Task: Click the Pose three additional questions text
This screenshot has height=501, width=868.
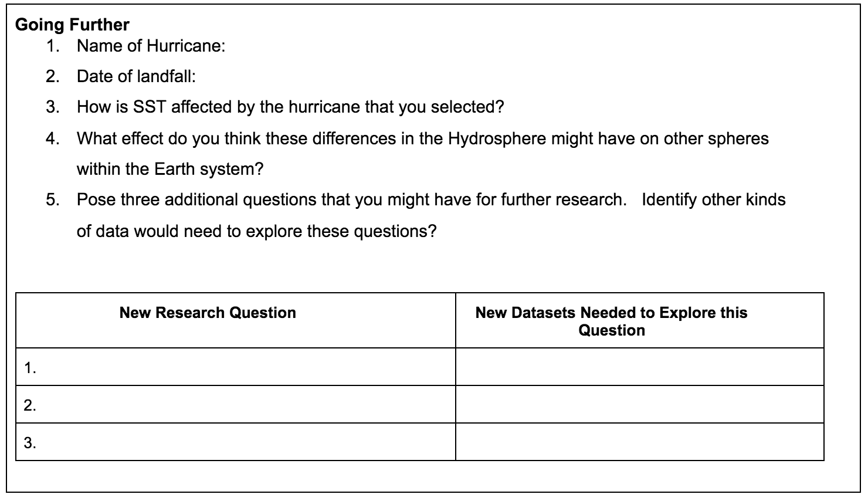Action: [351, 200]
